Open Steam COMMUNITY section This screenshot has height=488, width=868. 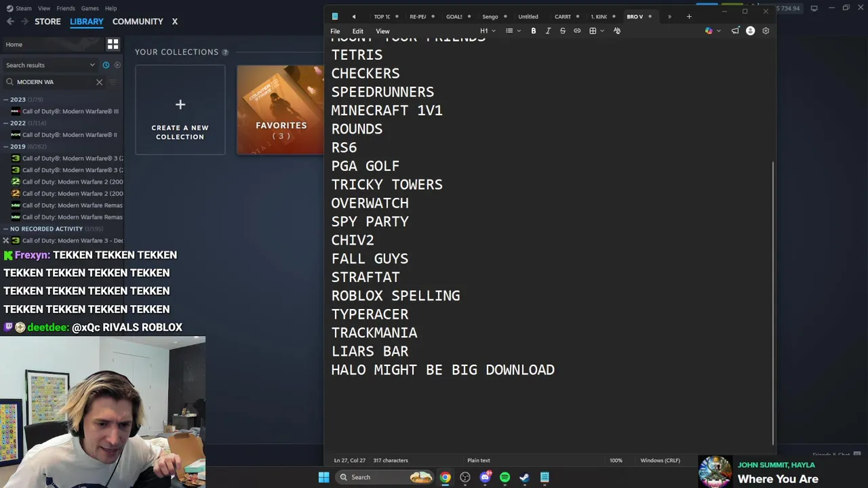(138, 22)
